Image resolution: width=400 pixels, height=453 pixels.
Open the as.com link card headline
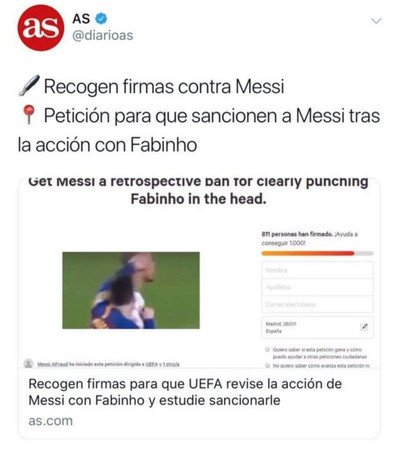click(x=185, y=392)
